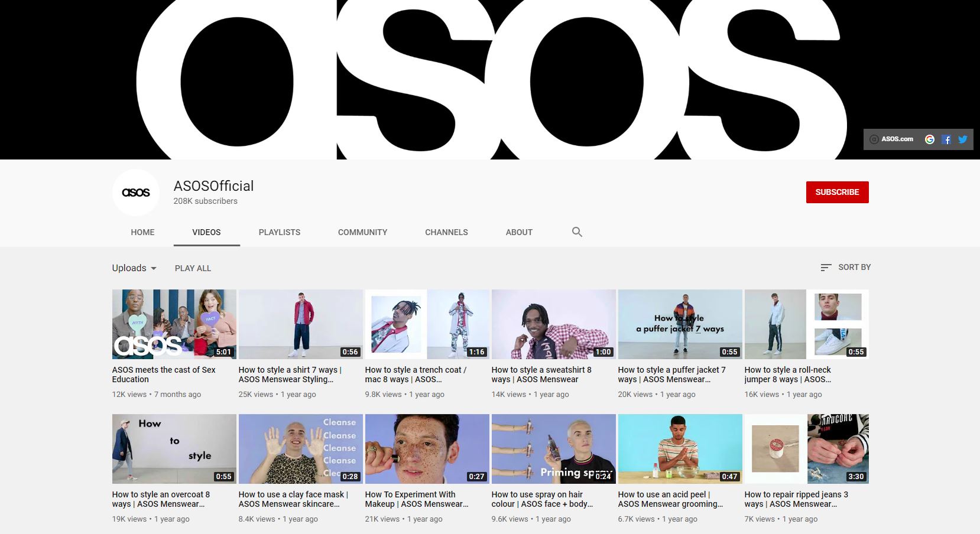Open the channel search magnifier icon
Image resolution: width=980 pixels, height=534 pixels.
coord(577,232)
